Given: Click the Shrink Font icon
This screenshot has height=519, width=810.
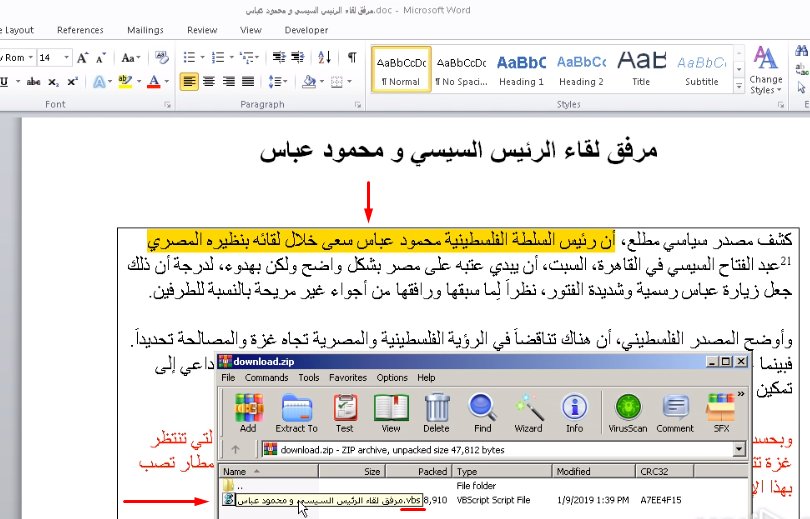Looking at the screenshot, I should pos(101,58).
